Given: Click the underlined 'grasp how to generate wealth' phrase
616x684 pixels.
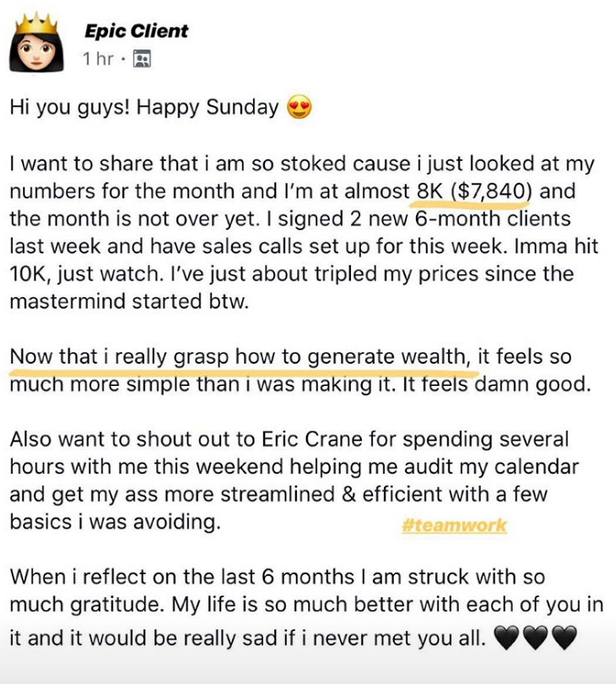Looking at the screenshot, I should (x=320, y=358).
